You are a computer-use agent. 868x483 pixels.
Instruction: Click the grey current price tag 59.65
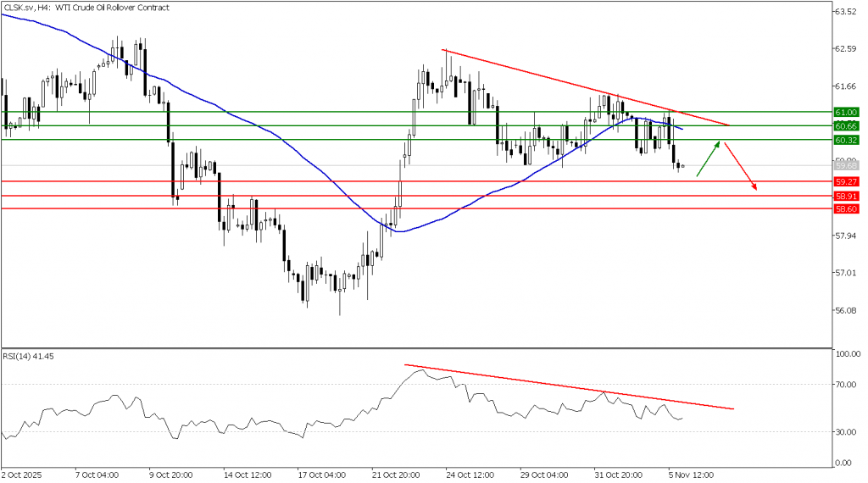[846, 166]
